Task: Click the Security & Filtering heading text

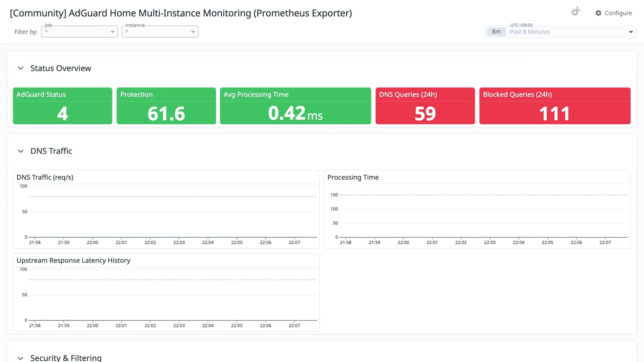Action: pos(66,358)
